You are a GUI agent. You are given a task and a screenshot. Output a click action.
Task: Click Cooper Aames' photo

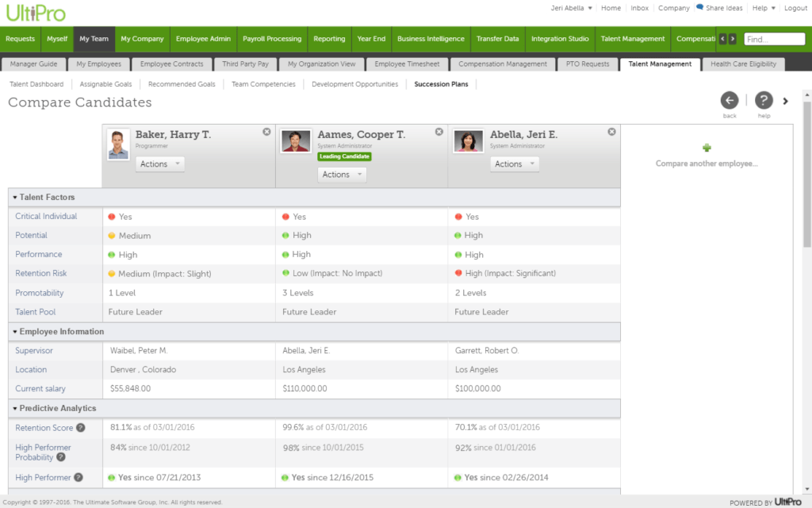(x=296, y=141)
